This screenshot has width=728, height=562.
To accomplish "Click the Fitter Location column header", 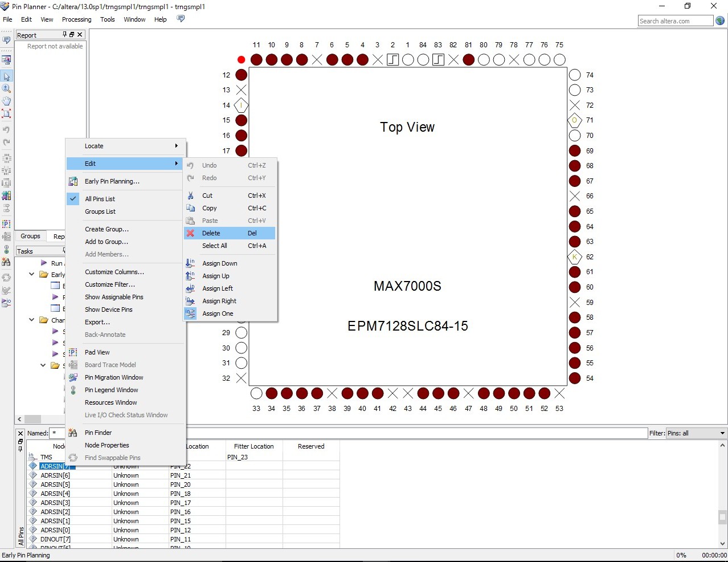I will click(254, 446).
